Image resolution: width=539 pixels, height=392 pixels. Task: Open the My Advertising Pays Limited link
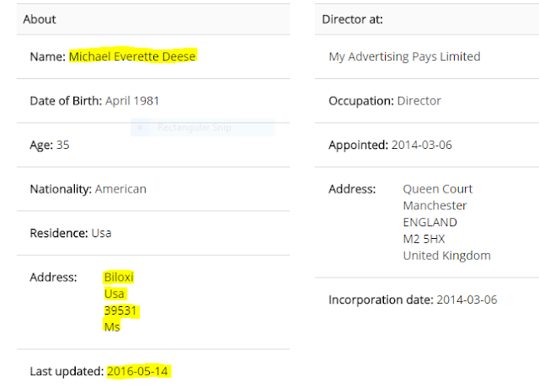click(x=404, y=56)
